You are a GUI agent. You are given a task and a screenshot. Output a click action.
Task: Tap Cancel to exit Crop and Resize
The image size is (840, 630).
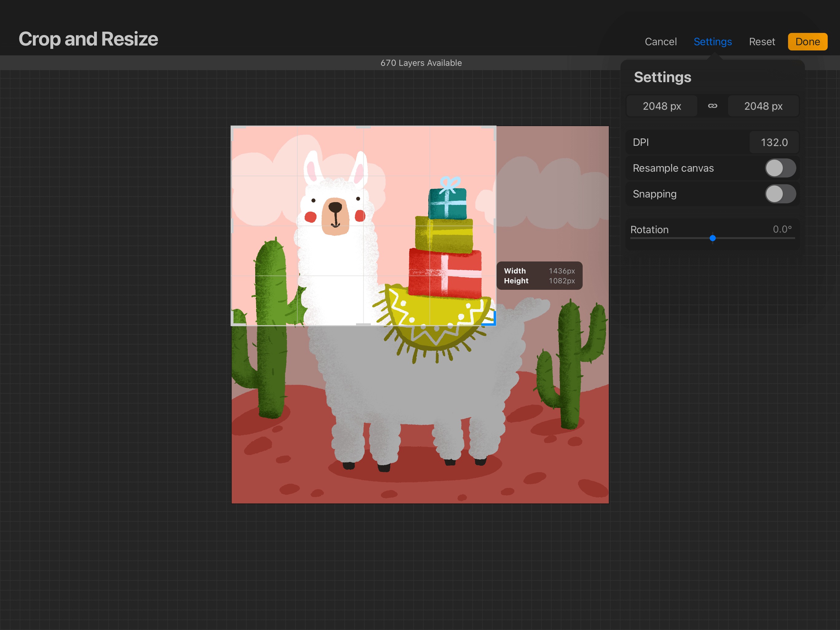[660, 42]
